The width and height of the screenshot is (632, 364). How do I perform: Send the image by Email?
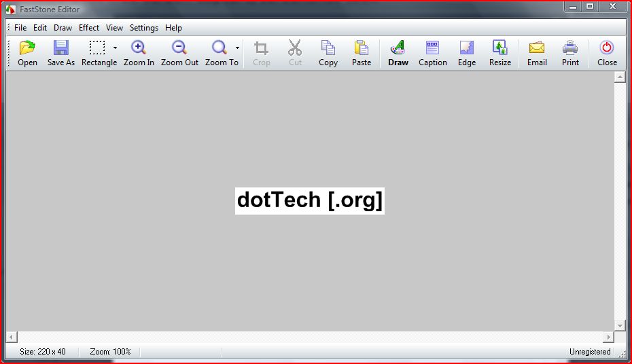click(x=537, y=48)
